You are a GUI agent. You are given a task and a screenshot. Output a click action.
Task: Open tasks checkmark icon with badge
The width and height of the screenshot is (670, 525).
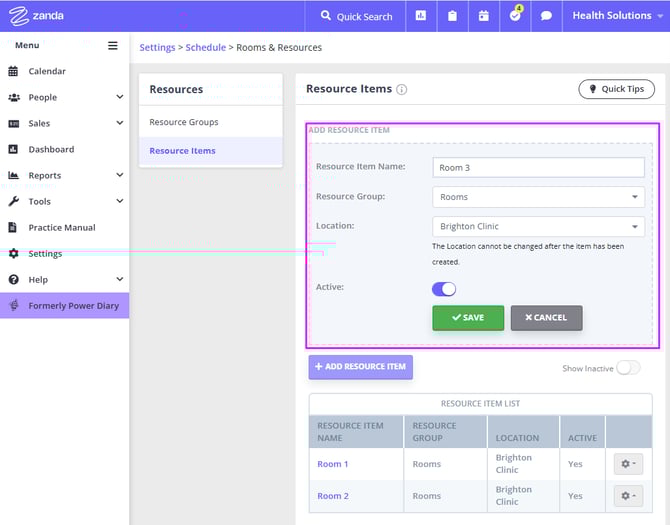click(515, 16)
